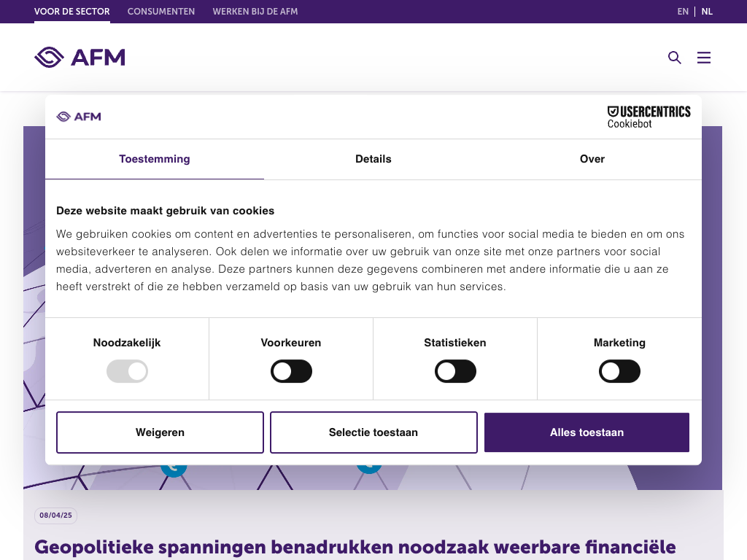747x560 pixels.
Task: Select the Toestemming tab
Action: pos(155,159)
